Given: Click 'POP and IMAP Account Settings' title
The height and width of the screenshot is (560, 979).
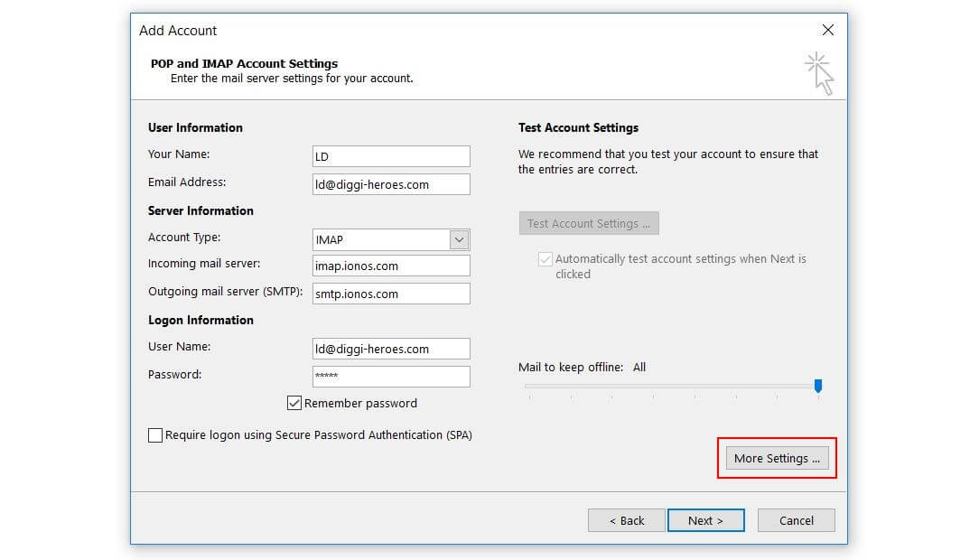Looking at the screenshot, I should pyautogui.click(x=244, y=64).
